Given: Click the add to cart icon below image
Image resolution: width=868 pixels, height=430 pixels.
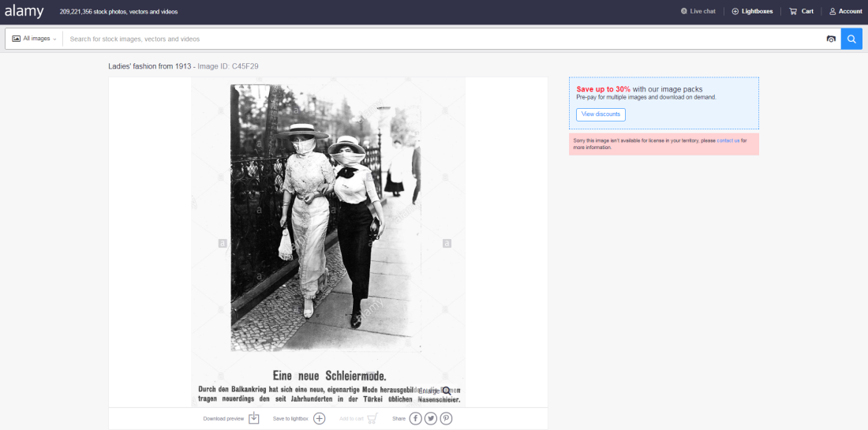Looking at the screenshot, I should (372, 418).
